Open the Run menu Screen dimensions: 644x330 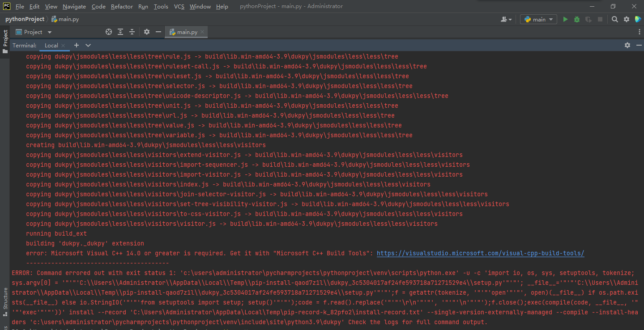[143, 6]
